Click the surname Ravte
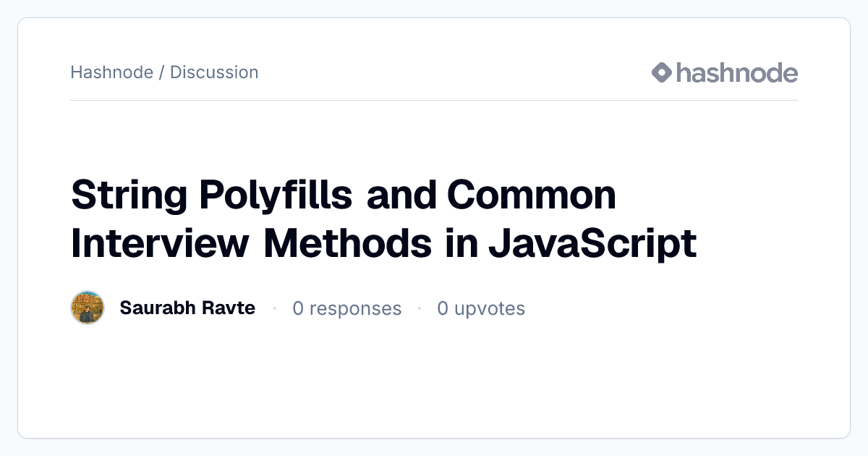This screenshot has width=868, height=456. [x=229, y=308]
